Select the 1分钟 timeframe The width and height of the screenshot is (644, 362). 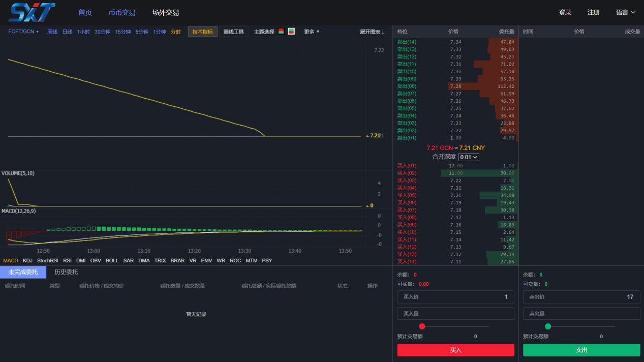pyautogui.click(x=160, y=32)
